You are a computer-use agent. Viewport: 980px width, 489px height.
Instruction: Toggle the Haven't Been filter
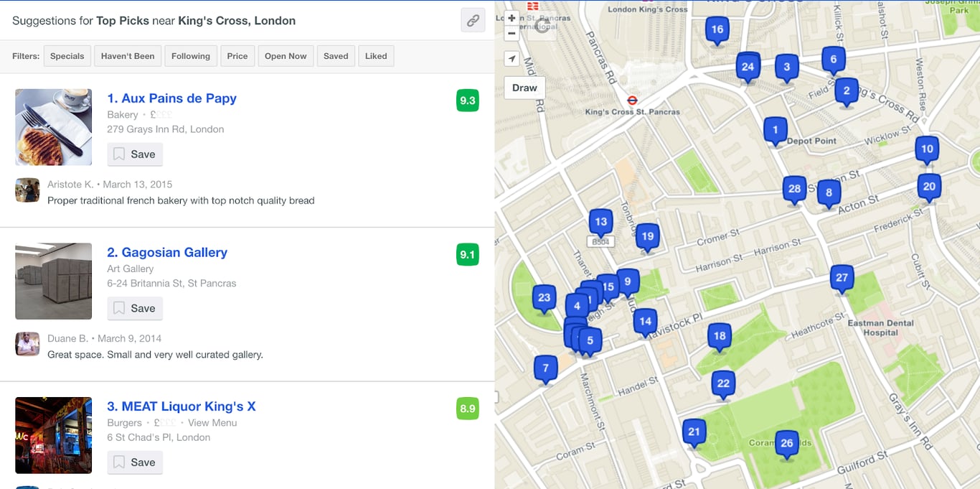pos(128,56)
